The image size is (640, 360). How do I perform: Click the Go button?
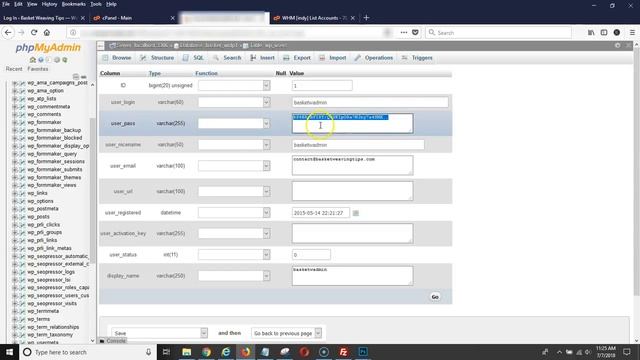pos(435,297)
